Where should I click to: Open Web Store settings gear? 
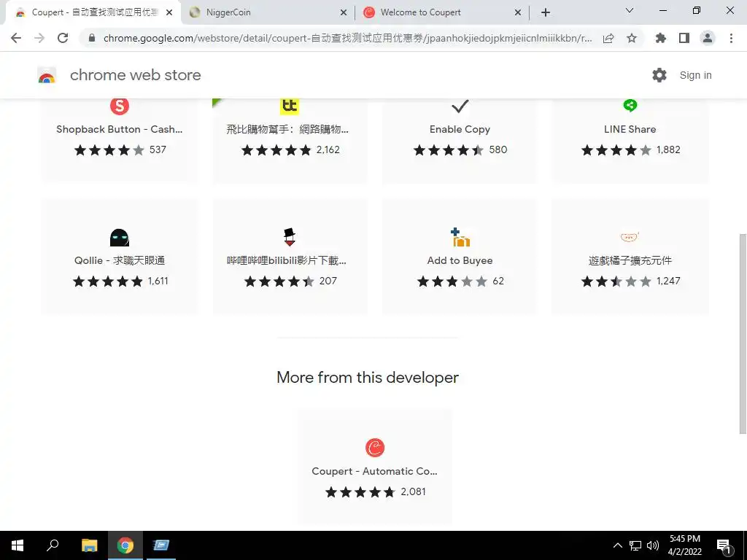[x=659, y=75]
